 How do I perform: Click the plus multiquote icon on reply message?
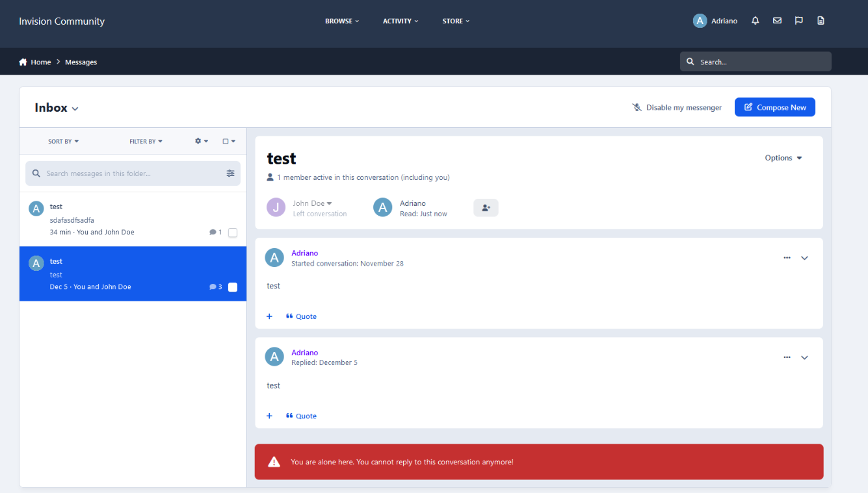pos(269,416)
